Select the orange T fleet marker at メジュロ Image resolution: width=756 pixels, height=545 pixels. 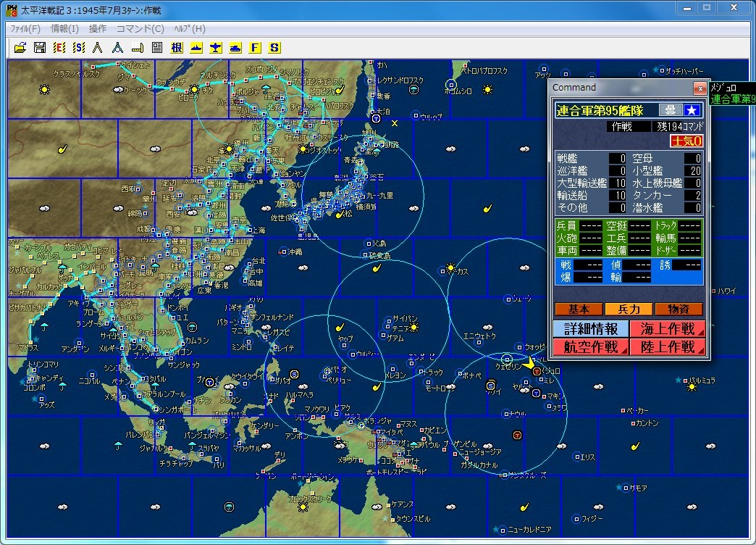(537, 371)
